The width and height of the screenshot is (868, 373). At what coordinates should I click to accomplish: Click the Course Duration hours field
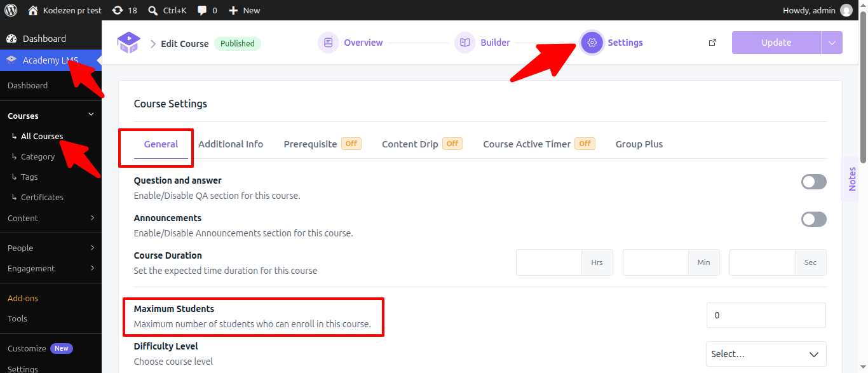549,262
